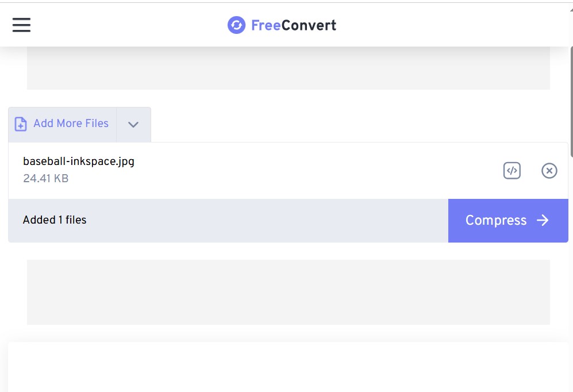573x392 pixels.
Task: Open the site menu from the top-left
Action: (21, 25)
